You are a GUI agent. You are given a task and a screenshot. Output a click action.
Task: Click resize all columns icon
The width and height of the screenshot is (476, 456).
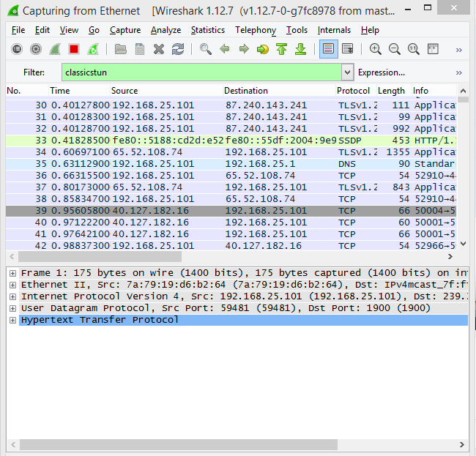point(433,49)
